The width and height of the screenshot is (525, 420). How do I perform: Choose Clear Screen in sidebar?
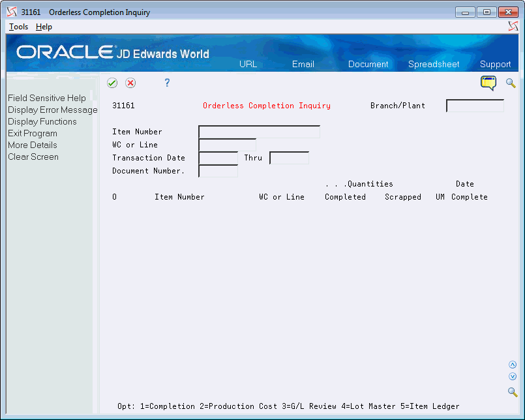[33, 157]
